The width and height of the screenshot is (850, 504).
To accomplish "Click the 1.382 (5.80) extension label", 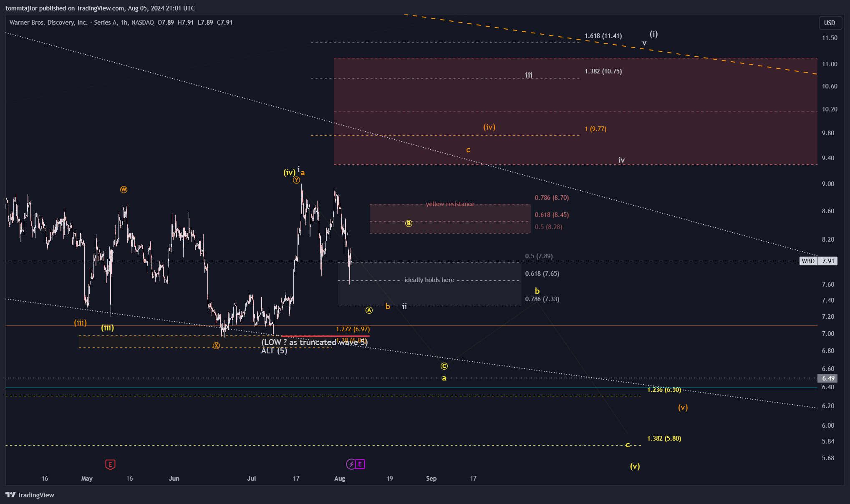I will pyautogui.click(x=664, y=438).
